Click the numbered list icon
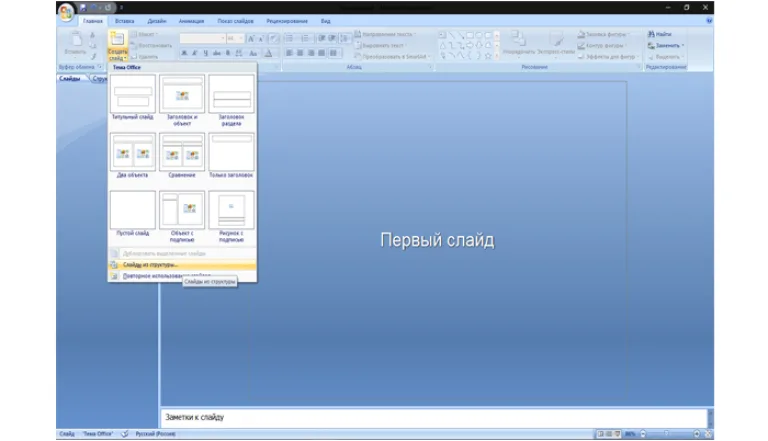 [306, 39]
